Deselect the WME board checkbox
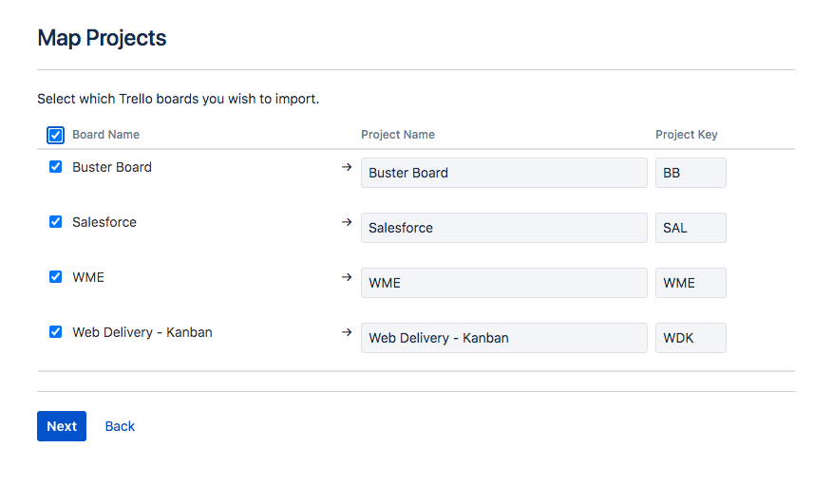 55,277
